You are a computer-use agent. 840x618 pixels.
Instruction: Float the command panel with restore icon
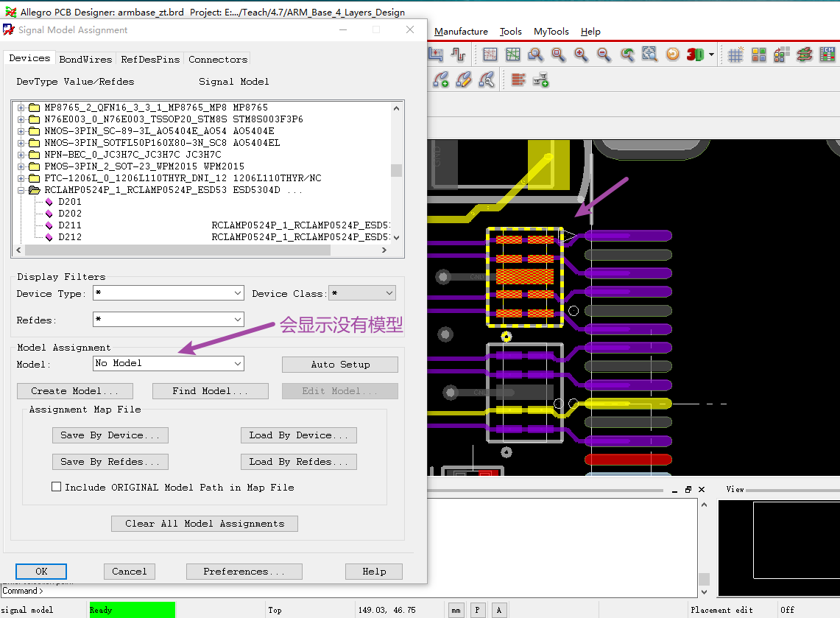pyautogui.click(x=688, y=489)
